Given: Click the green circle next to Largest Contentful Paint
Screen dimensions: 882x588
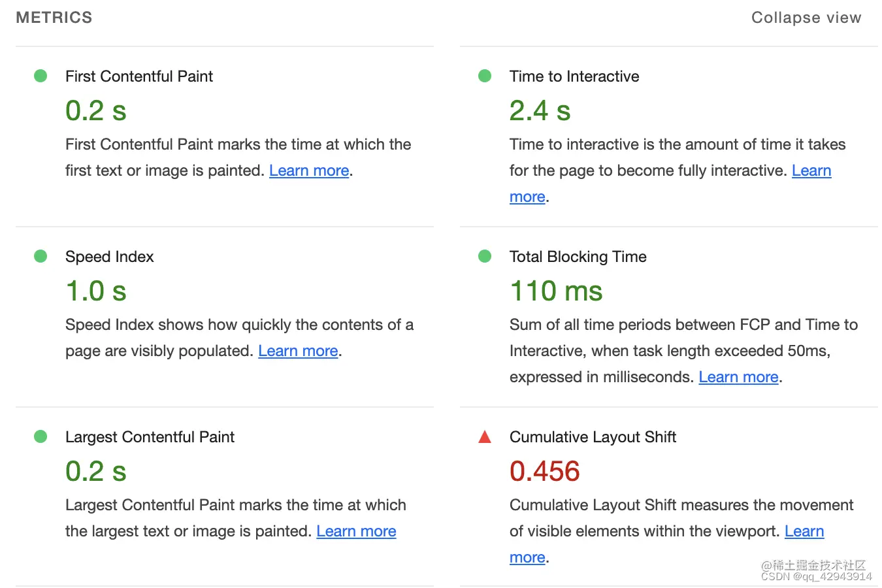Looking at the screenshot, I should click(41, 436).
